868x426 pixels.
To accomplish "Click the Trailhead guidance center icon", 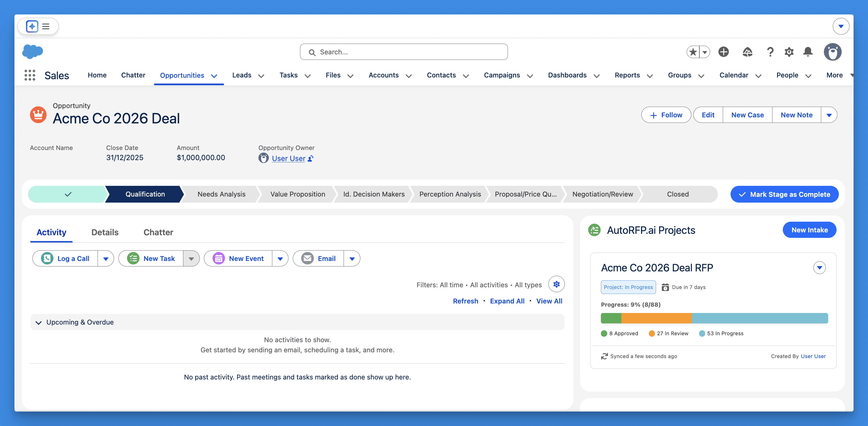I will (x=747, y=52).
